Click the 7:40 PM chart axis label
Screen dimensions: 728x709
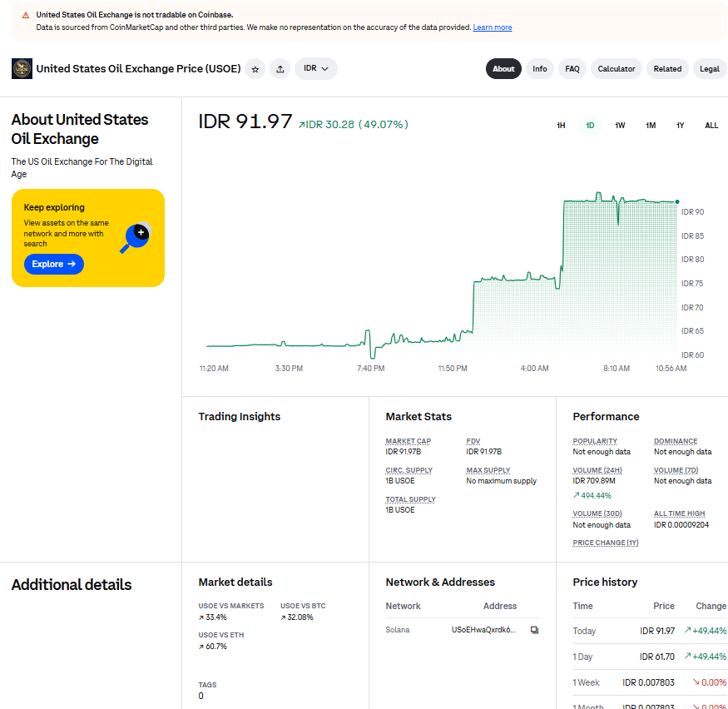pyautogui.click(x=370, y=368)
